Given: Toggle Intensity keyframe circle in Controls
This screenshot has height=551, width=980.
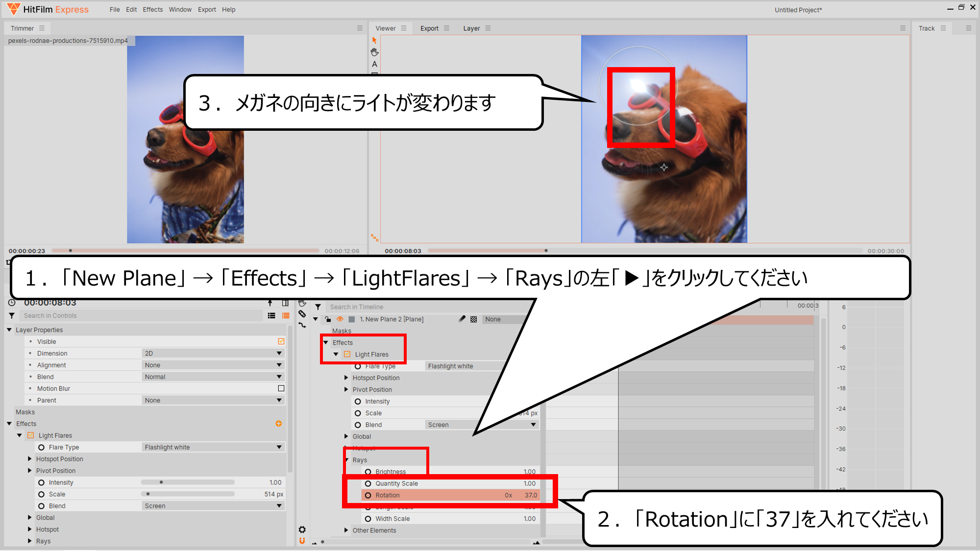Looking at the screenshot, I should point(41,482).
